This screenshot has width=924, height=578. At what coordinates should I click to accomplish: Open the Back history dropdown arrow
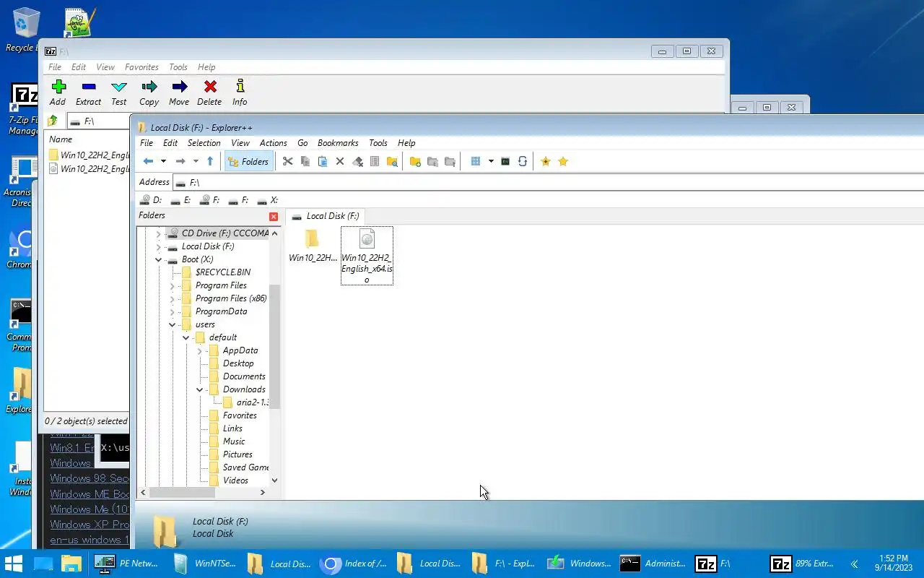163,161
